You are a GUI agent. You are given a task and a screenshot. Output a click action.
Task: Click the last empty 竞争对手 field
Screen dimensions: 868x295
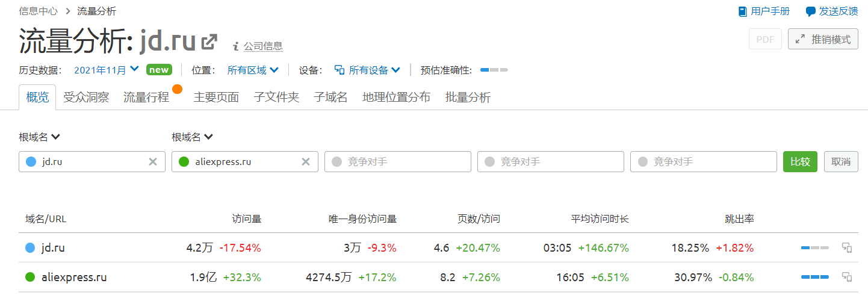(704, 161)
